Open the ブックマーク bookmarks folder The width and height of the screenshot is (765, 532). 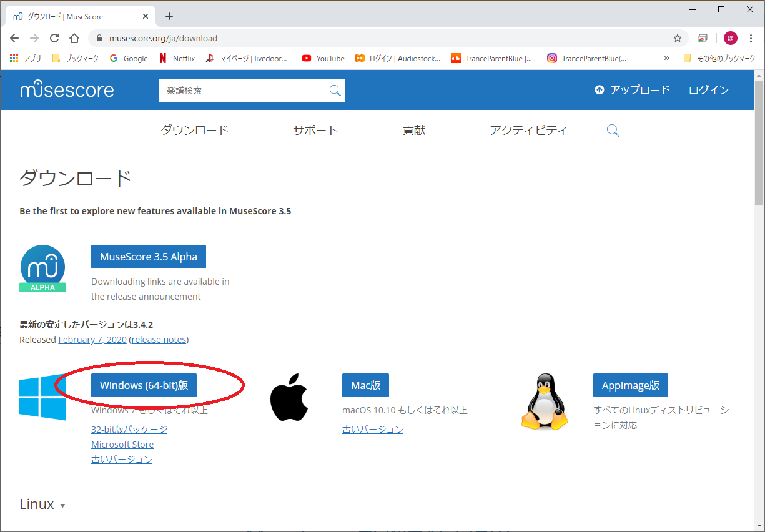[x=75, y=58]
